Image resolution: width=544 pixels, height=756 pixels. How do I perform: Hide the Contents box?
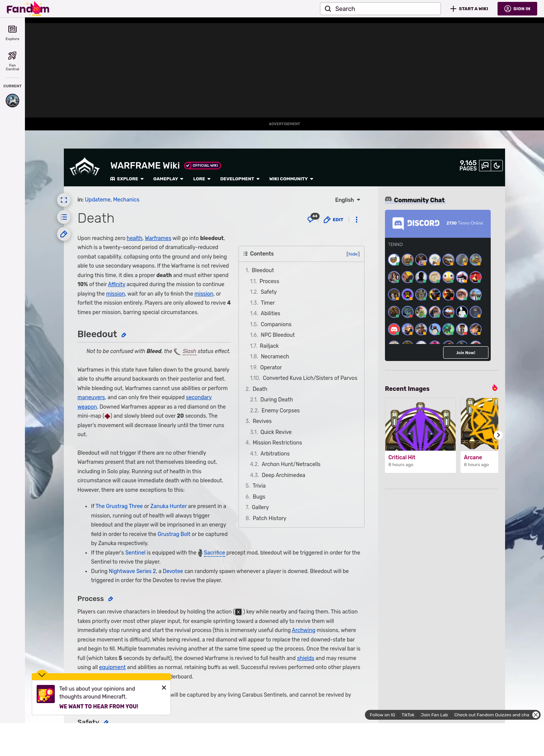coord(353,254)
